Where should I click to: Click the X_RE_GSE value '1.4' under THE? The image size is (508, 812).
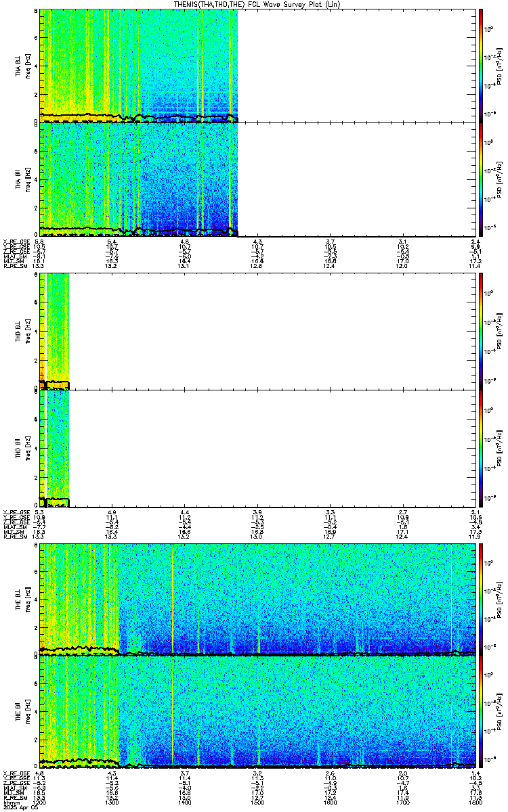click(x=475, y=773)
